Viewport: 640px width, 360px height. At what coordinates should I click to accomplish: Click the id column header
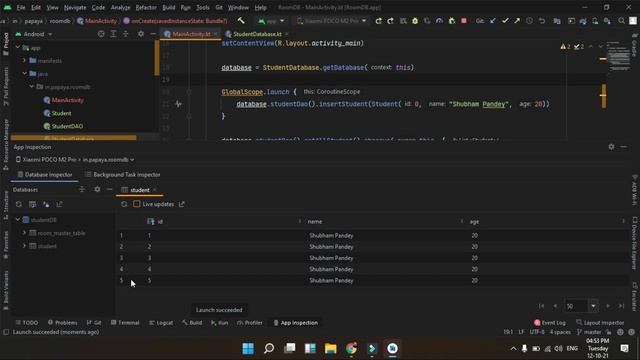click(x=222, y=222)
